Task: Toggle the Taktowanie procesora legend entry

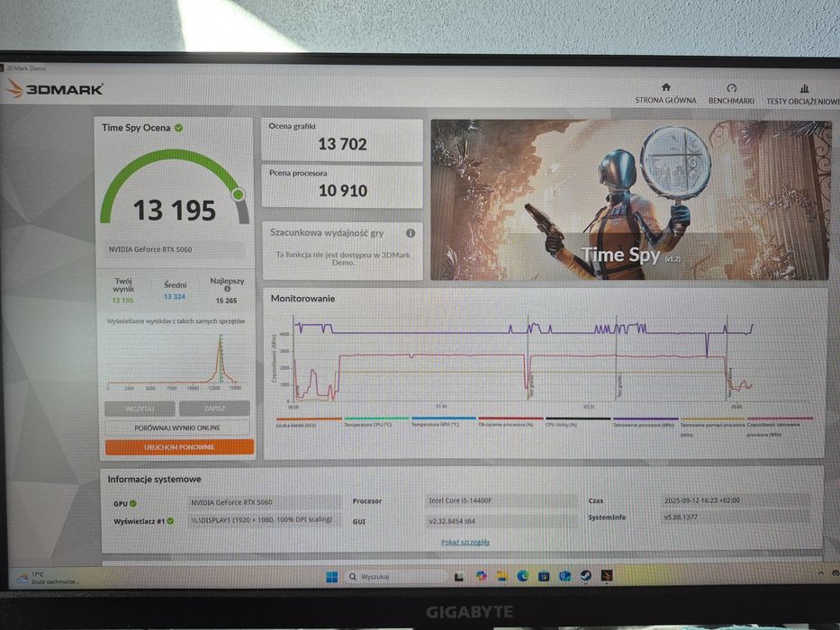Action: [645, 422]
